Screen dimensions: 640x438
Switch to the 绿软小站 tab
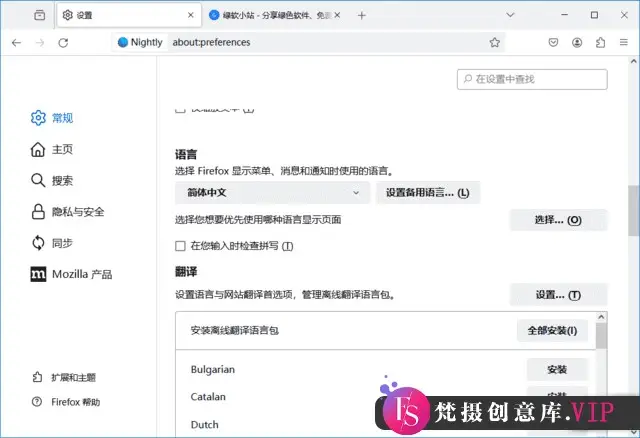pos(275,15)
